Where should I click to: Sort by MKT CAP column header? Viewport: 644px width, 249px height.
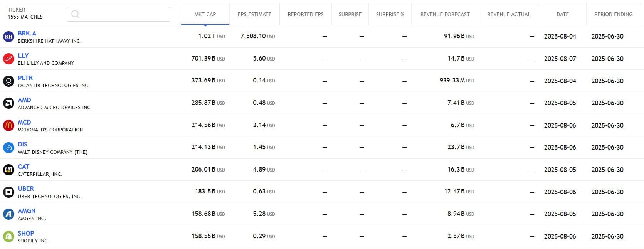pos(205,14)
